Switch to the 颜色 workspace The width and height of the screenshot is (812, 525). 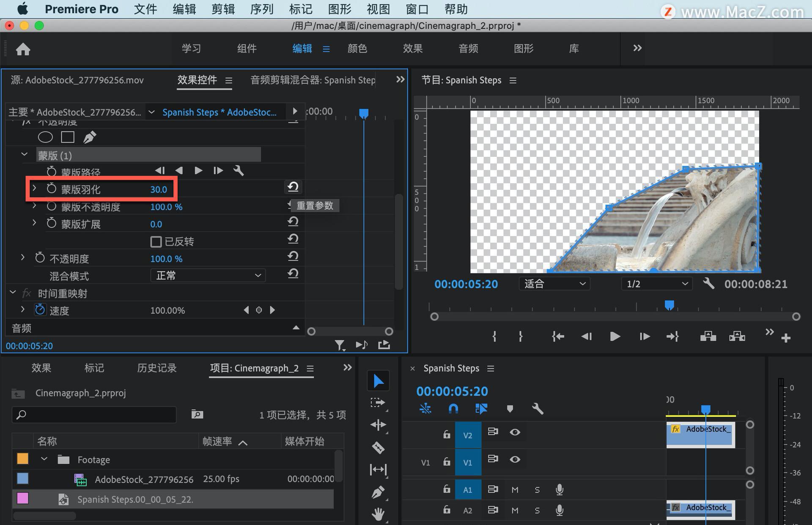pyautogui.click(x=357, y=49)
